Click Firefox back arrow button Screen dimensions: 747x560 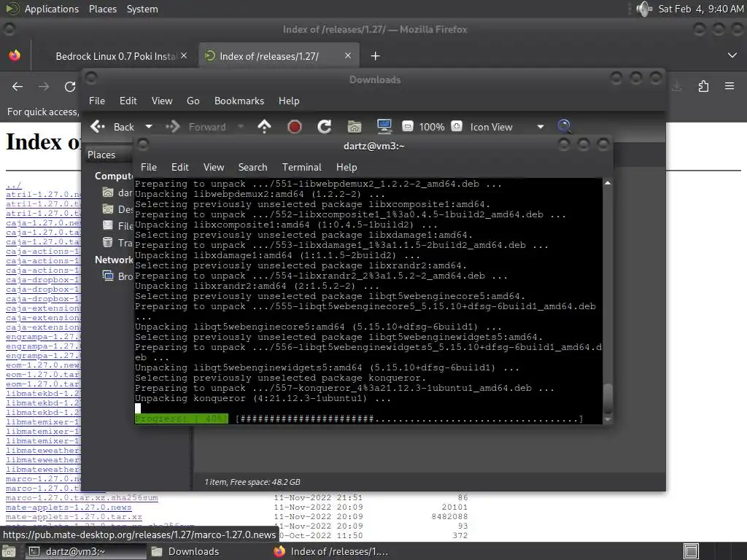coord(18,86)
